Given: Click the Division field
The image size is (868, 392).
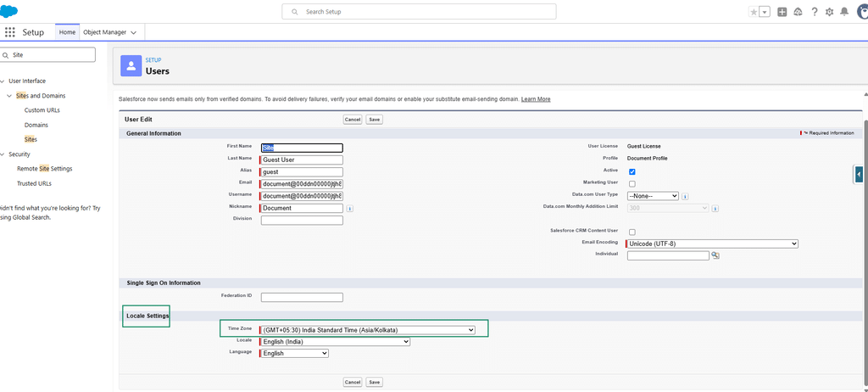Looking at the screenshot, I should [302, 220].
